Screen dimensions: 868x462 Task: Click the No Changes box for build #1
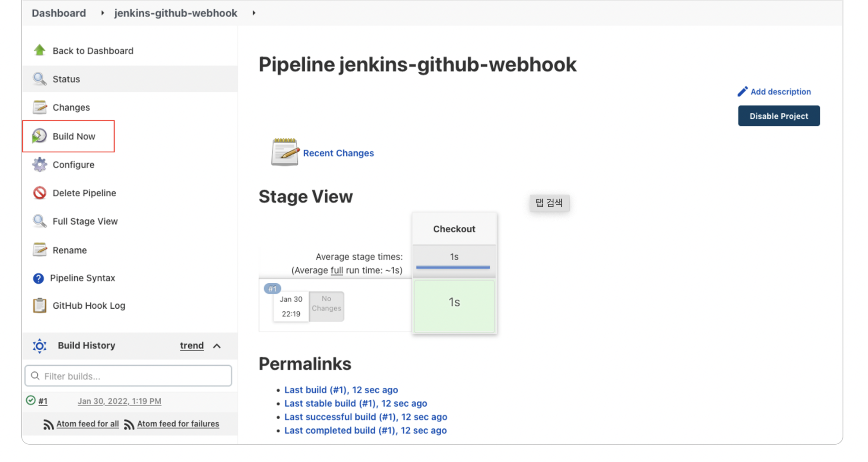[x=326, y=306]
